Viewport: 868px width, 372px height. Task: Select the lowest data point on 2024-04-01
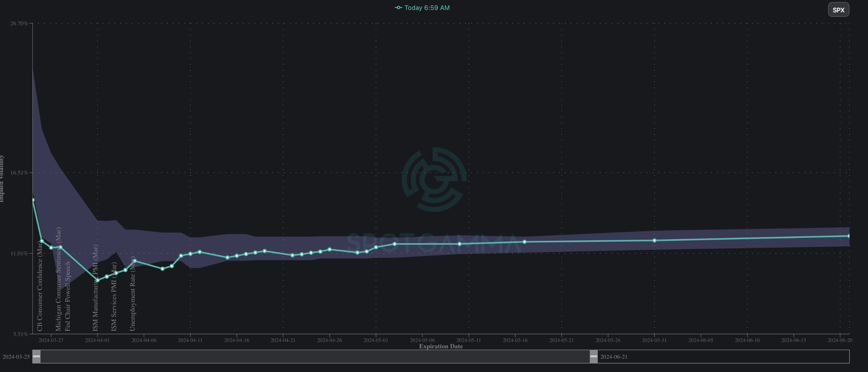(x=97, y=280)
